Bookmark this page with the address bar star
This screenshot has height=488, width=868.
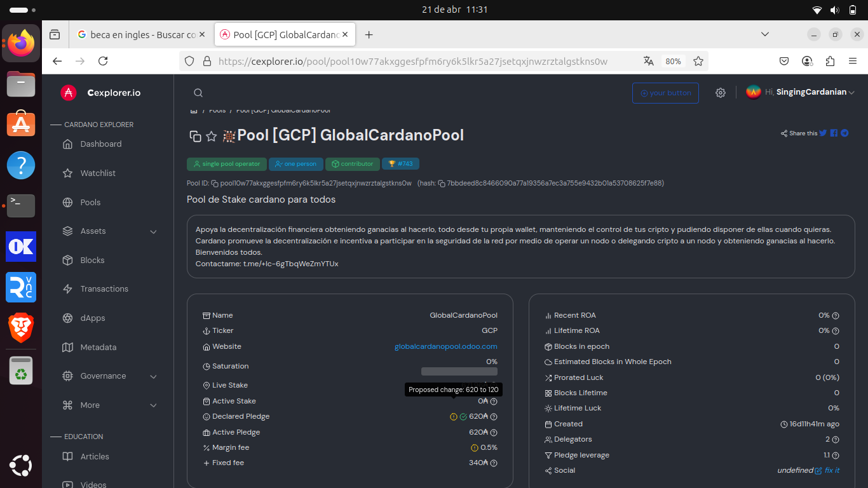click(698, 61)
